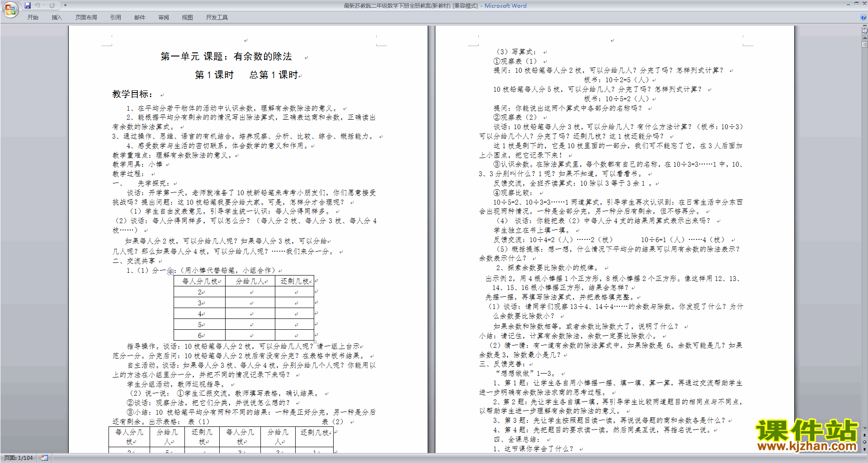The image size is (868, 463).
Task: Click the line 板书：10÷2=5（人）
Action: point(617,80)
